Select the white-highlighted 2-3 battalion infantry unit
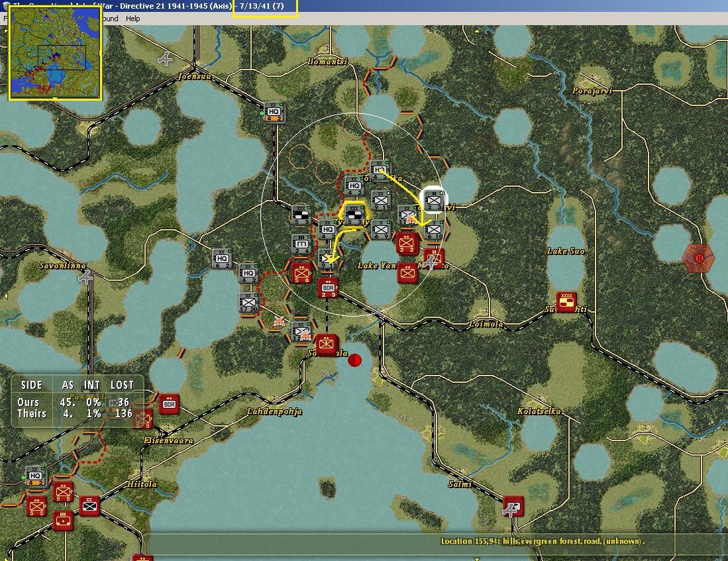728x561 pixels. [434, 200]
